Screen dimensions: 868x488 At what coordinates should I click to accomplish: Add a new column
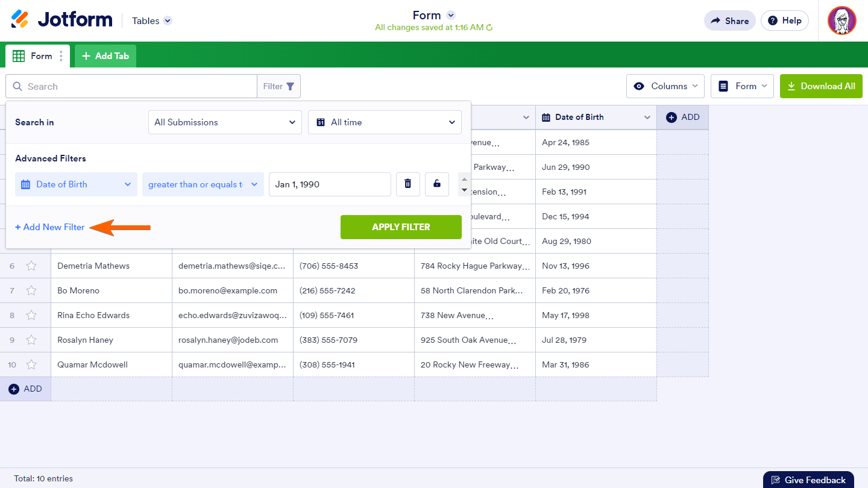pos(683,117)
